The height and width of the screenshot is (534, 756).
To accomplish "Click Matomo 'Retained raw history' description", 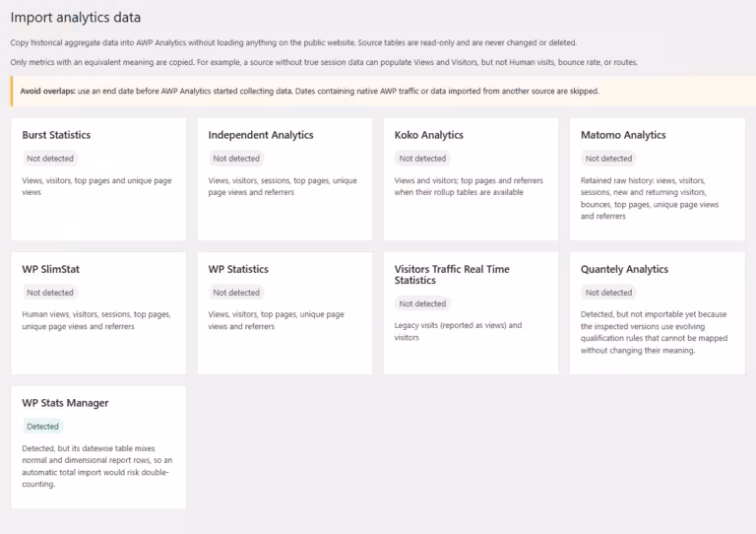I will coord(650,198).
